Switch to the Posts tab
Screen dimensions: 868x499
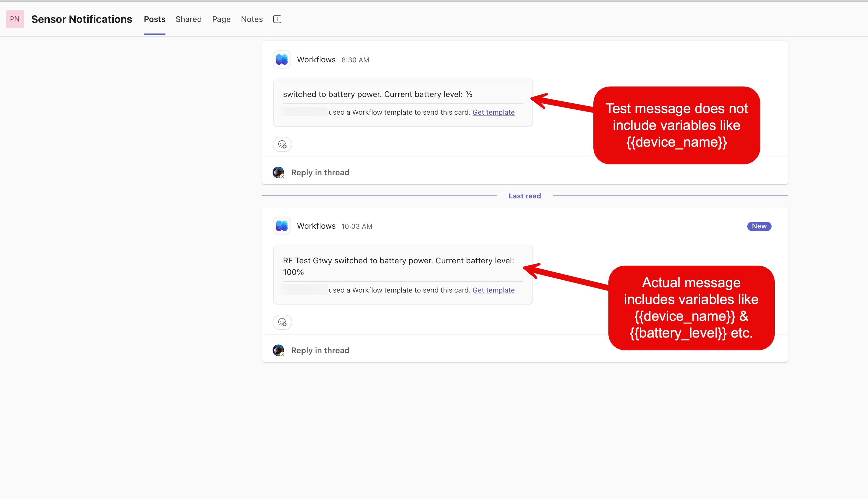[x=154, y=19]
